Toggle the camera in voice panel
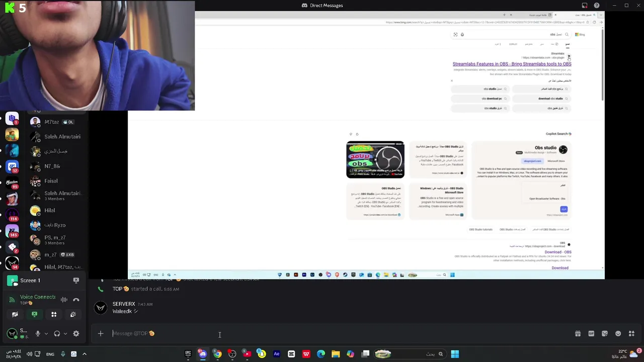Image resolution: width=644 pixels, height=362 pixels. click(x=15, y=314)
